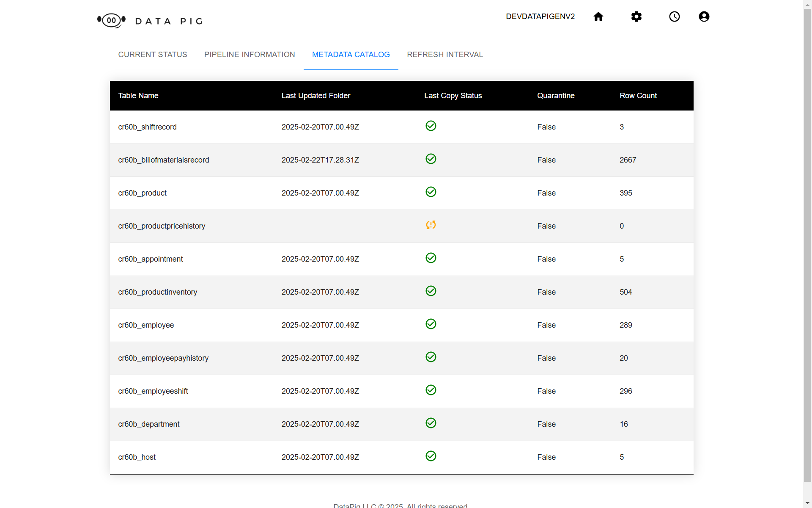Viewport: 812px width, 508px height.
Task: Open history clock icon
Action: (x=674, y=17)
